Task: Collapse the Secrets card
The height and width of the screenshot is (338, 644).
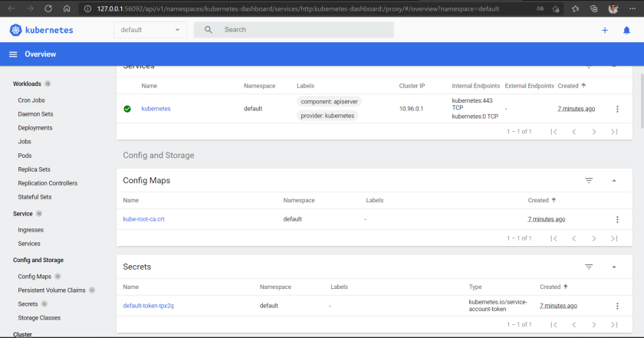Action: coord(614,267)
